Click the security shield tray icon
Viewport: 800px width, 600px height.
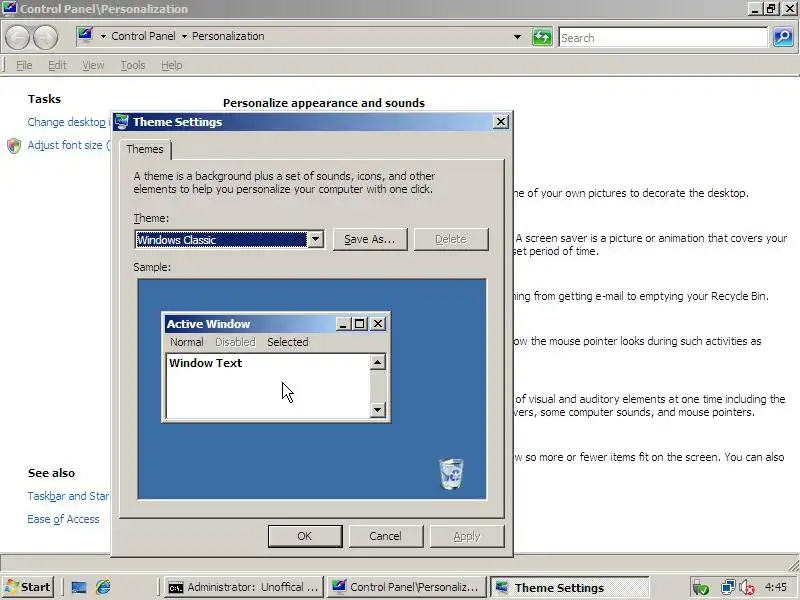pyautogui.click(x=701, y=588)
